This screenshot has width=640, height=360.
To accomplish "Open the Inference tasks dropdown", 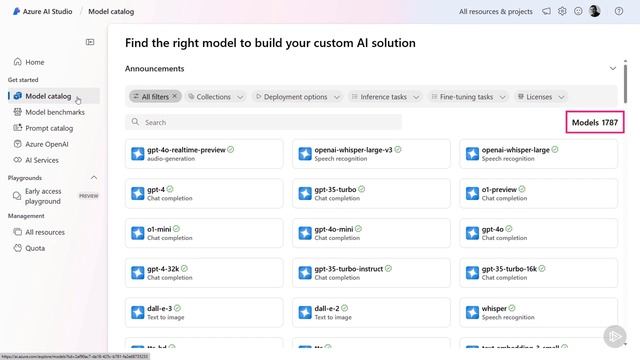I will click(385, 97).
